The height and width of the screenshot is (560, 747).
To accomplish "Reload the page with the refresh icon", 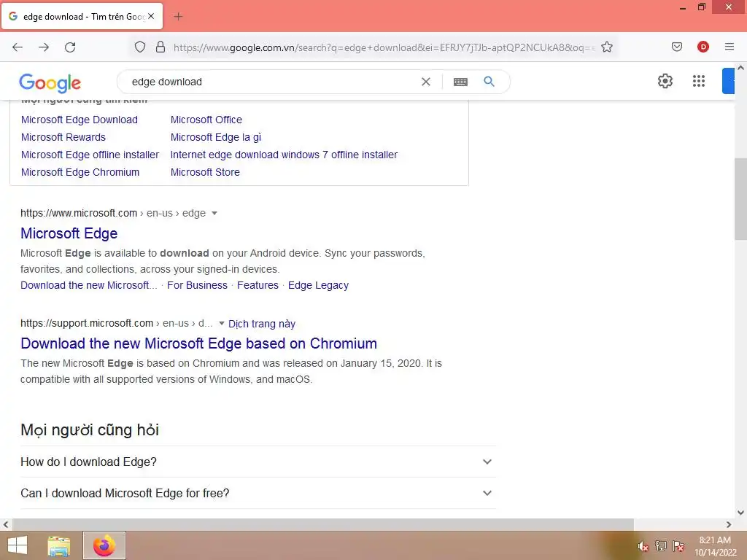I will (70, 47).
